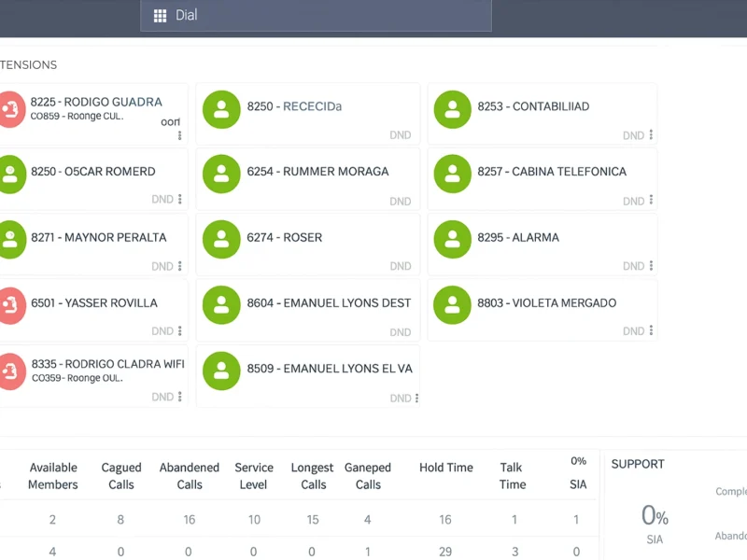The image size is (747, 560).
Task: Sort by Abandened Calls column header
Action: click(190, 476)
